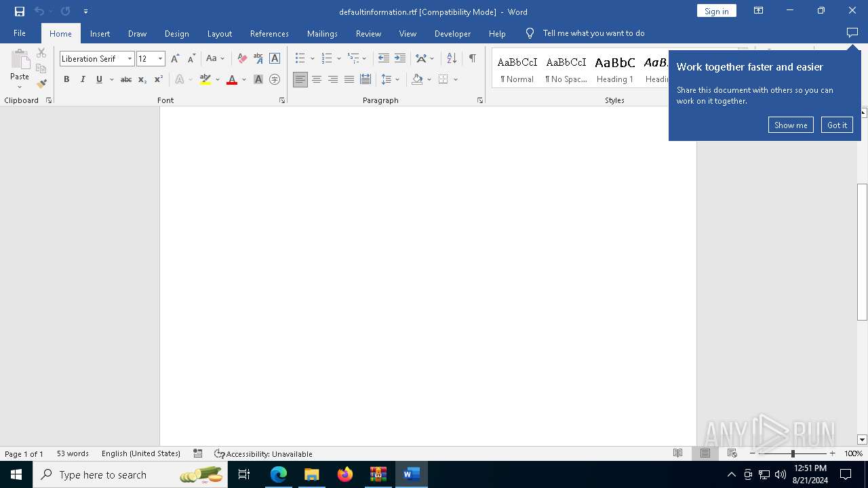Screen dimensions: 868x488
Task: Cut selection with the scissors icon
Action: click(x=41, y=53)
